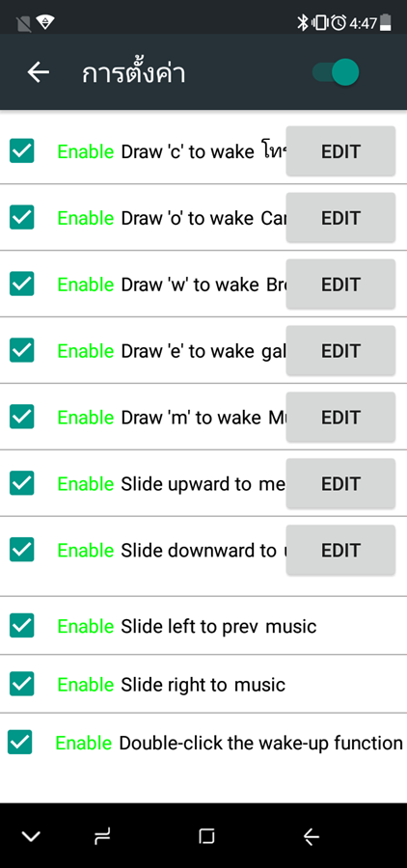The height and width of the screenshot is (868, 407).
Task: Hide keyboard with down chevron icon
Action: tap(31, 836)
